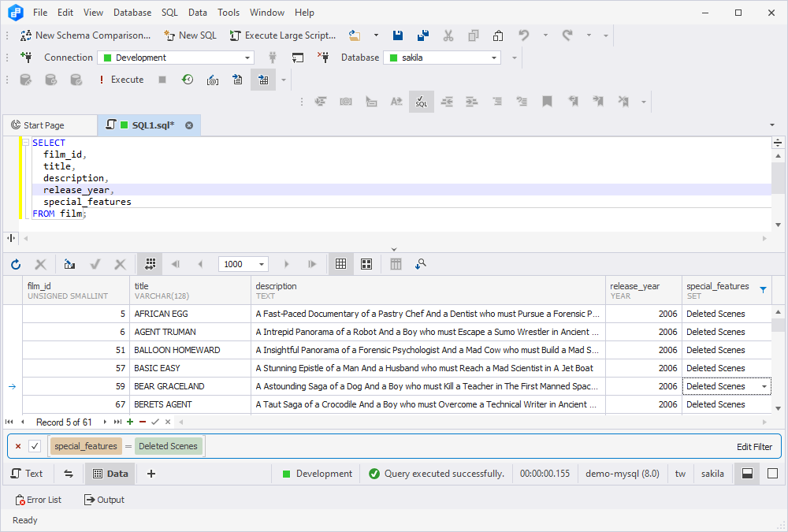Image resolution: width=788 pixels, height=532 pixels.
Task: Open the Deleted Scenes dropdown for BEAR GRACELAND
Action: (764, 386)
